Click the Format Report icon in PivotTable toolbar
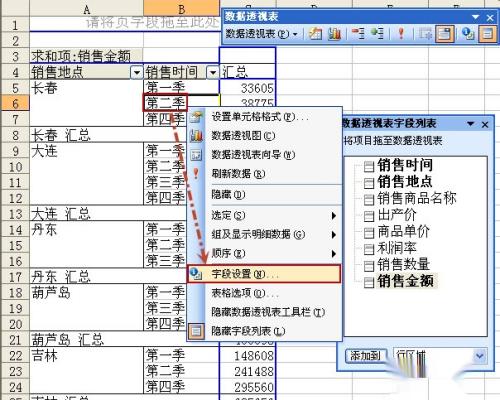This screenshot has height=400, width=500. [x=315, y=34]
